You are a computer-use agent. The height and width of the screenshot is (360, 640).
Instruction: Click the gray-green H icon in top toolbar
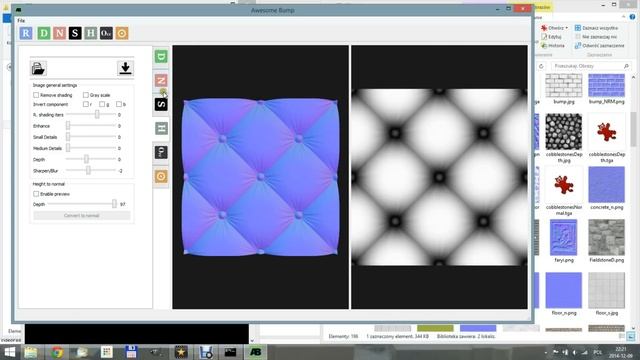(91, 33)
